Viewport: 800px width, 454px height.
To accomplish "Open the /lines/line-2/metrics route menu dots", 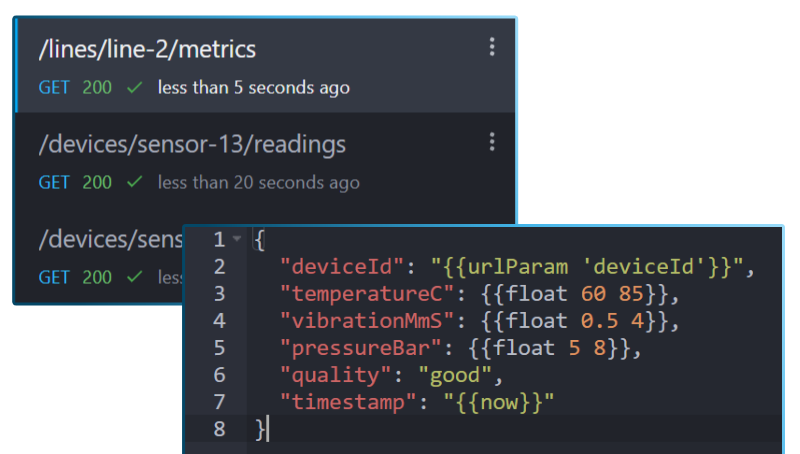I will click(x=492, y=47).
